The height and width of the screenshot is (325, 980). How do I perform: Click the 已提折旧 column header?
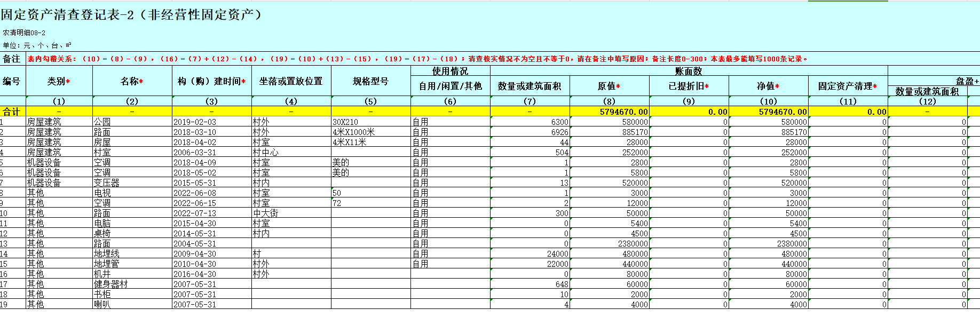(x=689, y=86)
